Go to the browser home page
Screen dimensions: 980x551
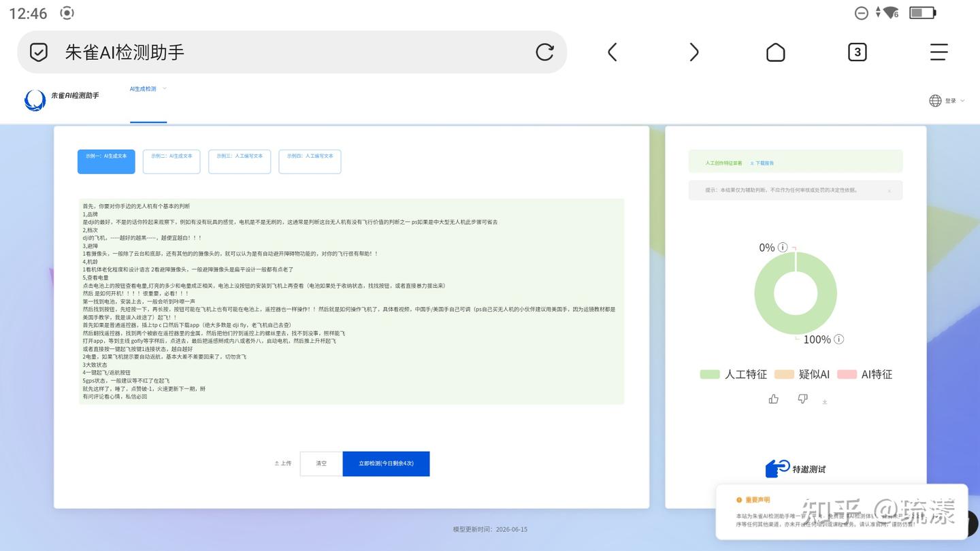pos(775,52)
